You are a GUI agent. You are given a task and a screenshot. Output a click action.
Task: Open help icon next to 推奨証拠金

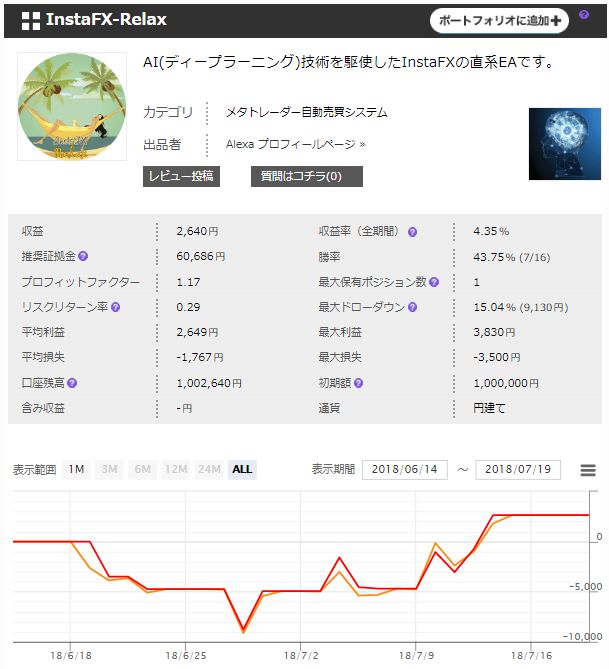[83, 256]
